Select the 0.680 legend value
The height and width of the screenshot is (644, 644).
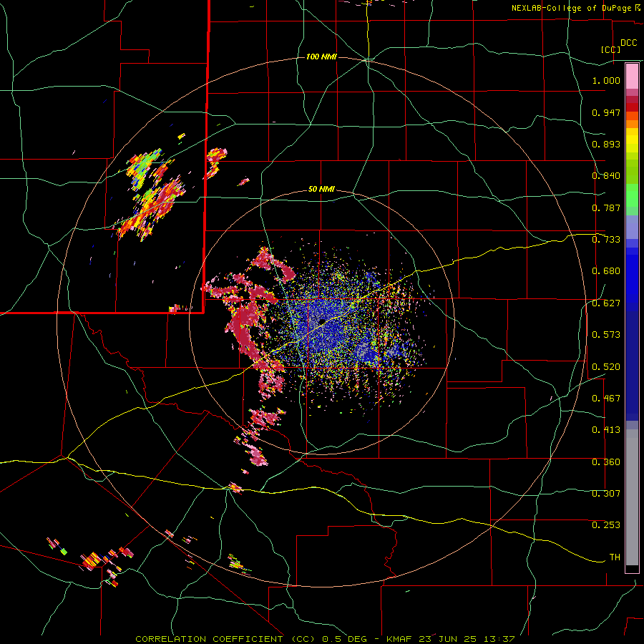[x=606, y=271]
